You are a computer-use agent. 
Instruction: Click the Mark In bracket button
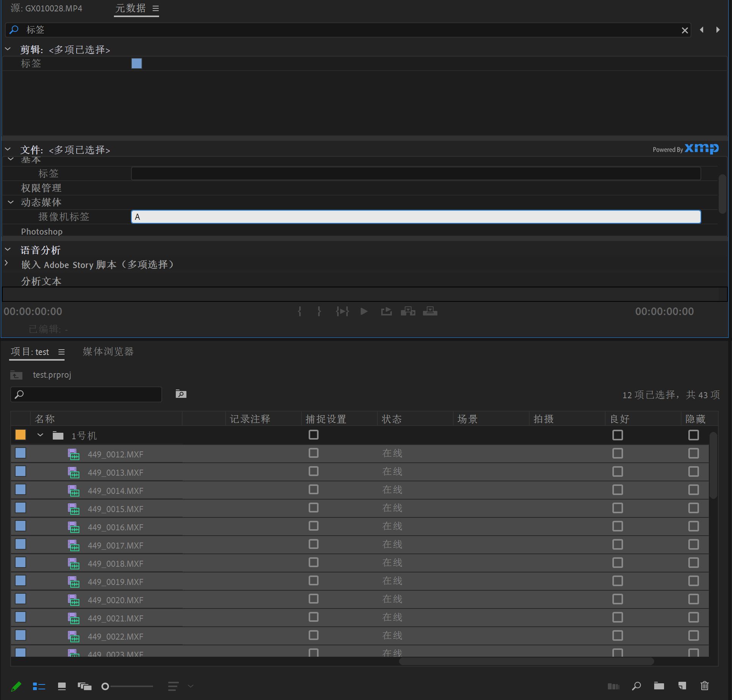pos(300,312)
